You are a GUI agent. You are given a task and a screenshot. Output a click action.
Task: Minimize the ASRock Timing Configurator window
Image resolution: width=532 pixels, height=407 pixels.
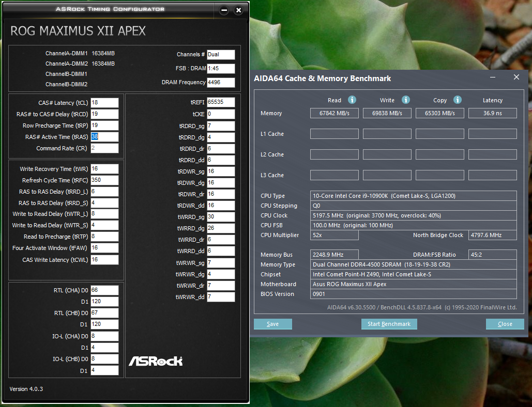click(224, 10)
